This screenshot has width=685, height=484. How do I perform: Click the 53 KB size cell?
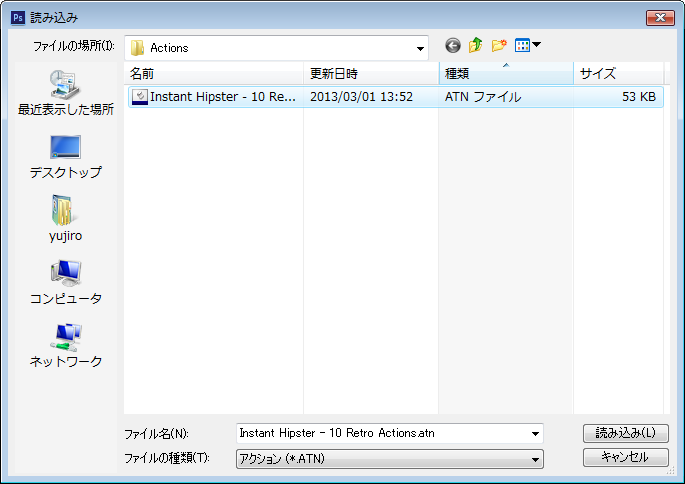tap(639, 97)
